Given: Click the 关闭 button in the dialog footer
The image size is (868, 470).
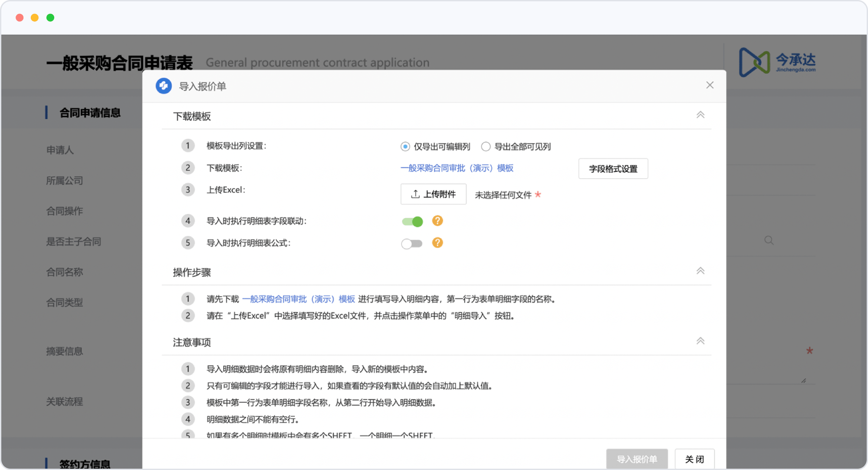Looking at the screenshot, I should coord(695,459).
